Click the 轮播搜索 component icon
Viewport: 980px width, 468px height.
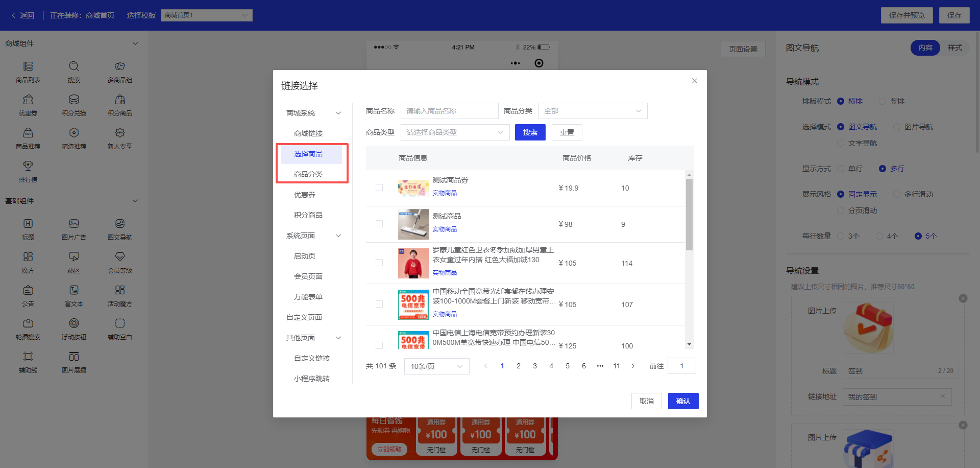[28, 327]
